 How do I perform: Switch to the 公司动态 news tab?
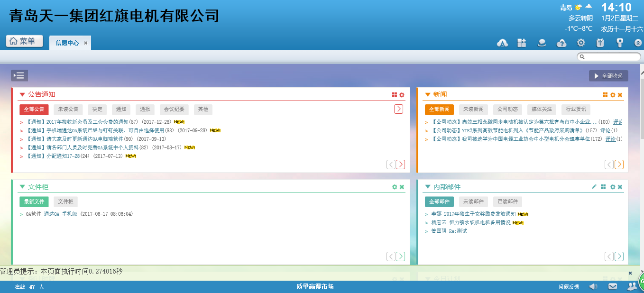pyautogui.click(x=507, y=110)
